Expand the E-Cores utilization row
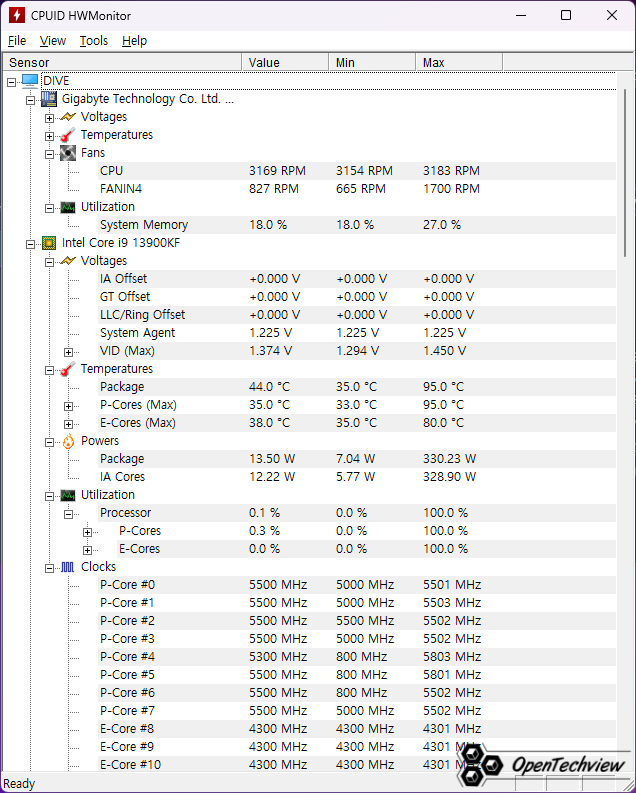Screen dimensions: 636x793 [87, 550]
